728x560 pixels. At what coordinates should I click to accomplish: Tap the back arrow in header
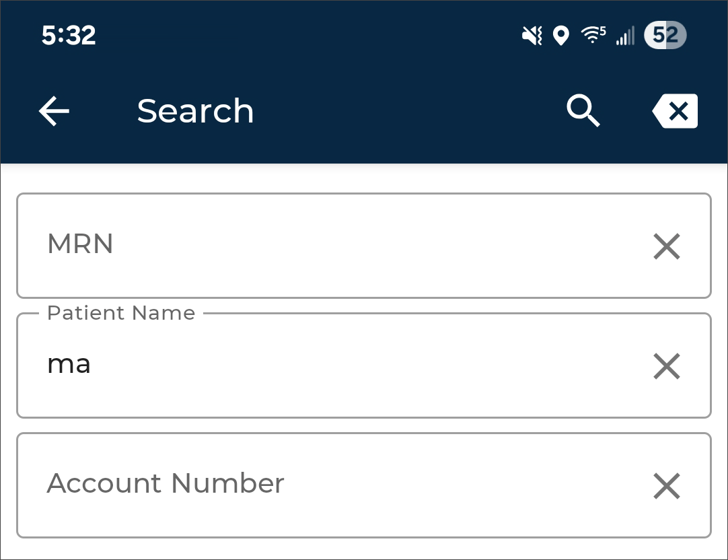[x=54, y=111]
